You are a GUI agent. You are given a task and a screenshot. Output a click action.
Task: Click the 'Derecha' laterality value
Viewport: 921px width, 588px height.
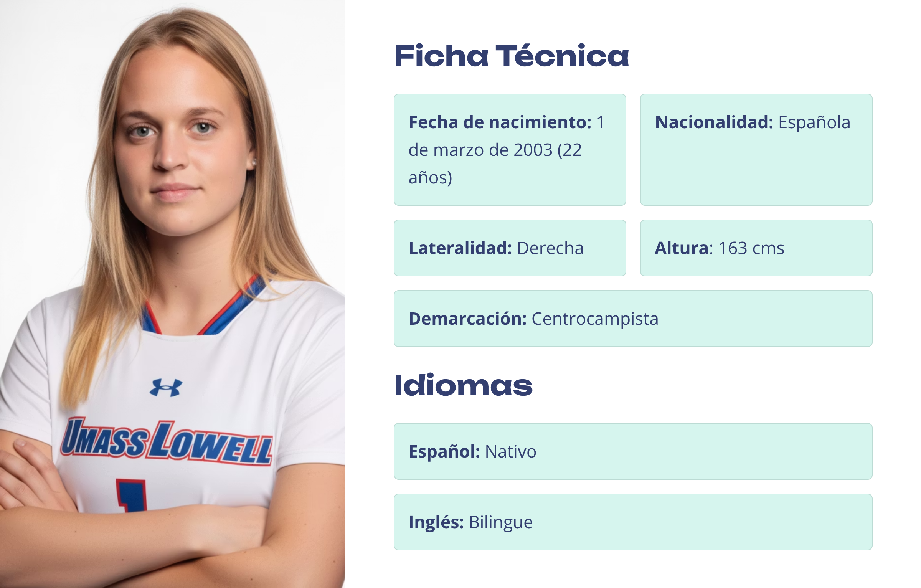click(550, 248)
